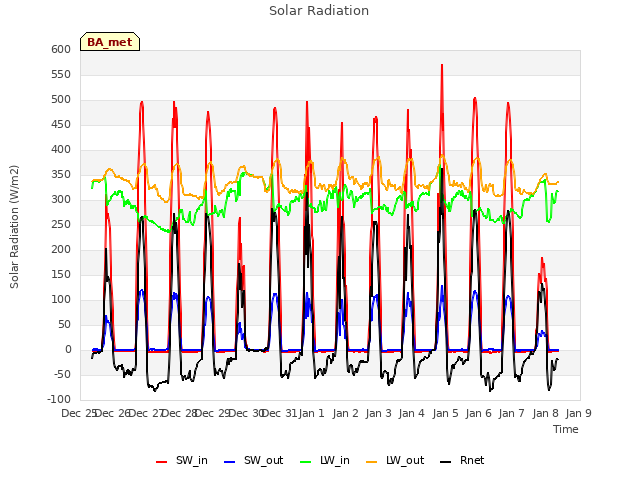Click the Dec 27 SW_in peak near 500
The height and width of the screenshot is (480, 640).
[x=142, y=102]
